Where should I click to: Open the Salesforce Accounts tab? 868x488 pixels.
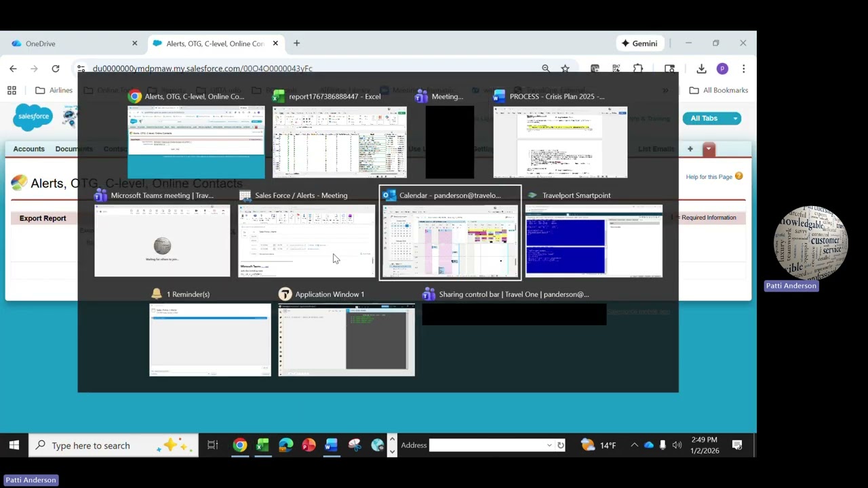(x=28, y=149)
